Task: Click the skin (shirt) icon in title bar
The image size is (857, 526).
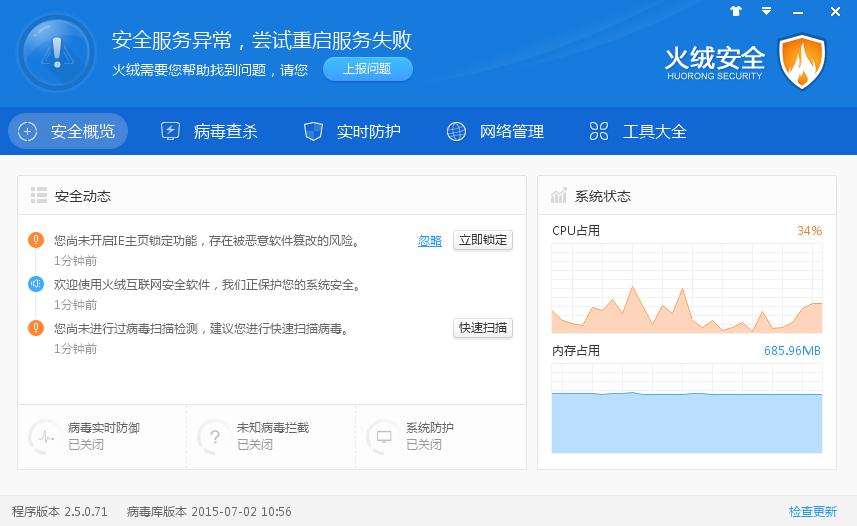Action: coord(736,12)
